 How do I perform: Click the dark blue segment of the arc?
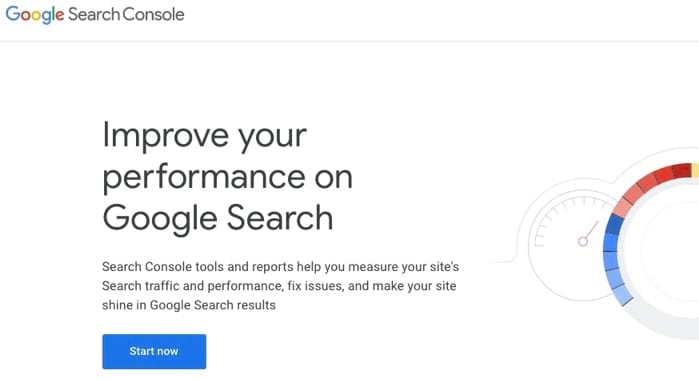(x=614, y=224)
